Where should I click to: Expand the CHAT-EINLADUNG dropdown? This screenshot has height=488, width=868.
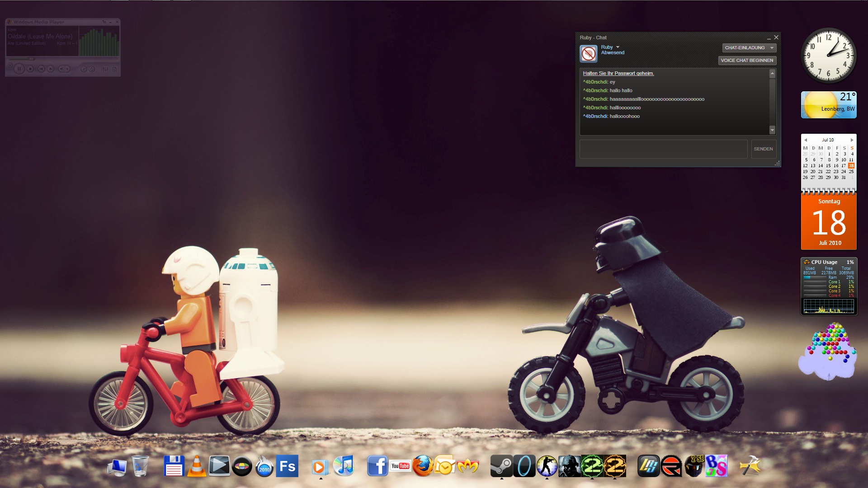coord(772,48)
